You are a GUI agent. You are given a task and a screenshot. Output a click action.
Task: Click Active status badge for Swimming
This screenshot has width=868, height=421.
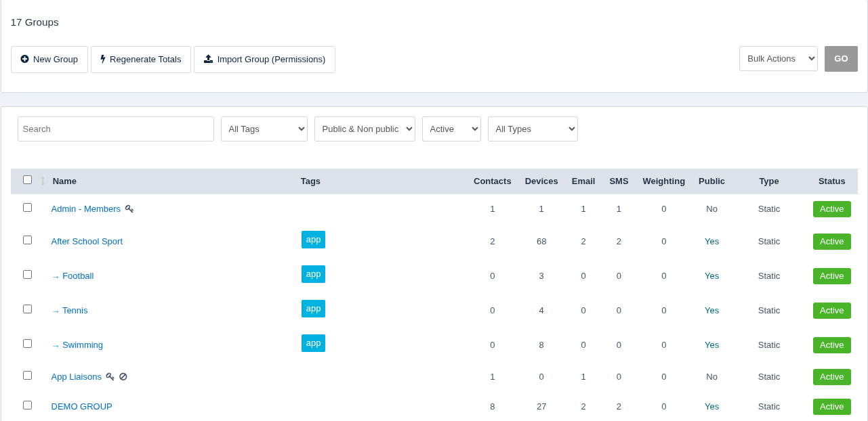(x=831, y=345)
